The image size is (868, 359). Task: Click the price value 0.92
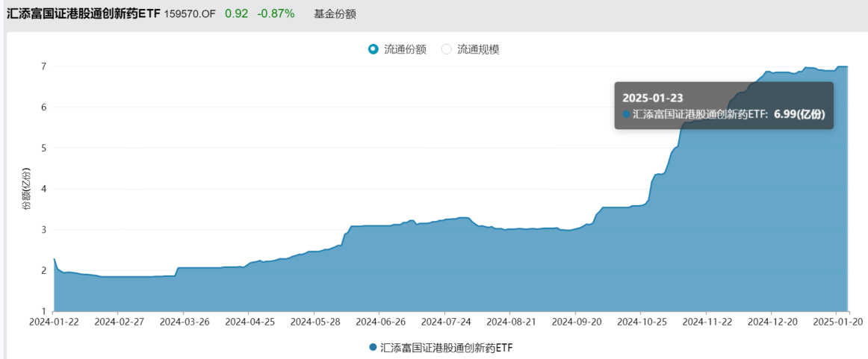236,14
